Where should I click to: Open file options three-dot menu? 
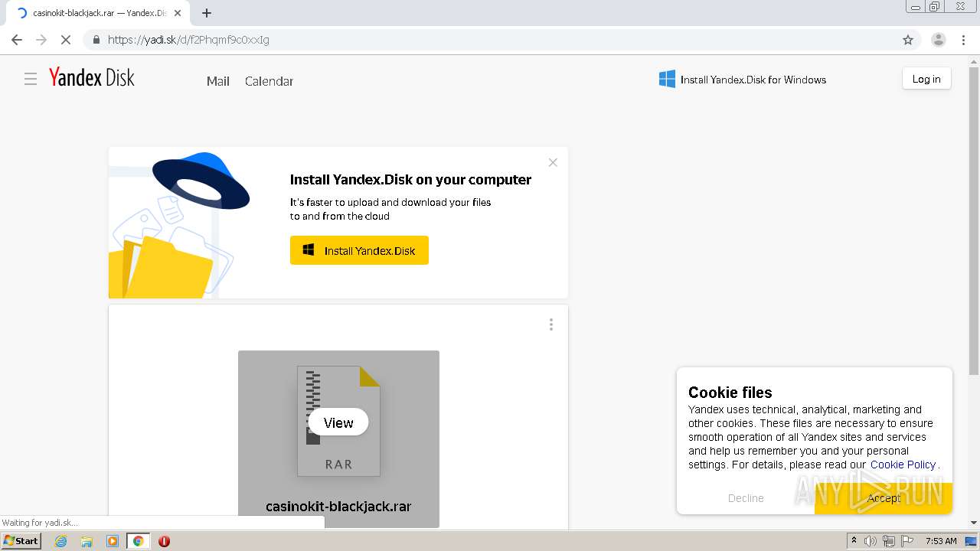point(551,324)
